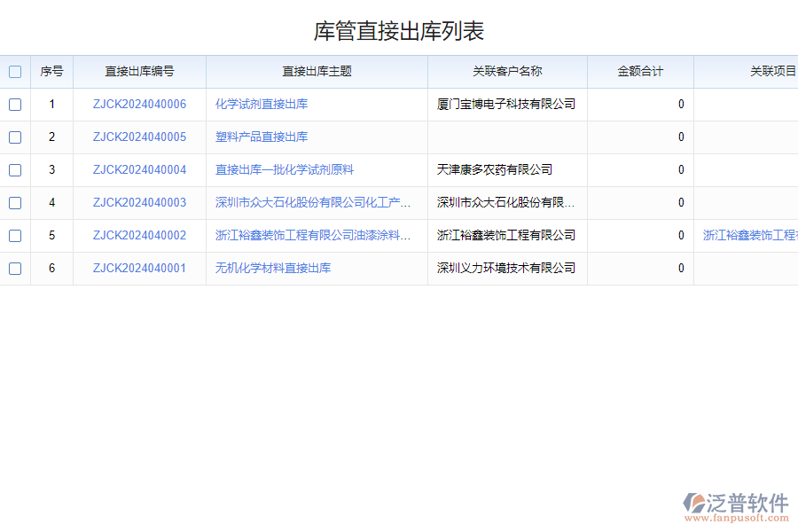Check the checkbox on row 5

click(x=15, y=235)
